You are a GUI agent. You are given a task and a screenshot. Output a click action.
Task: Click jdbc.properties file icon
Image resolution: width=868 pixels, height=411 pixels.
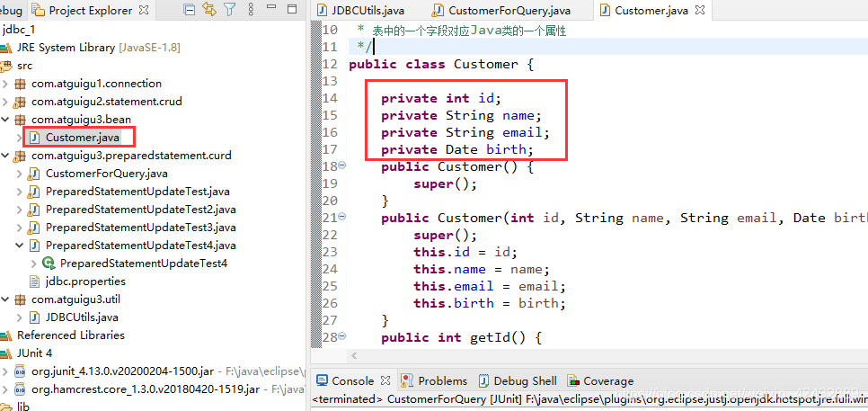pyautogui.click(x=34, y=281)
